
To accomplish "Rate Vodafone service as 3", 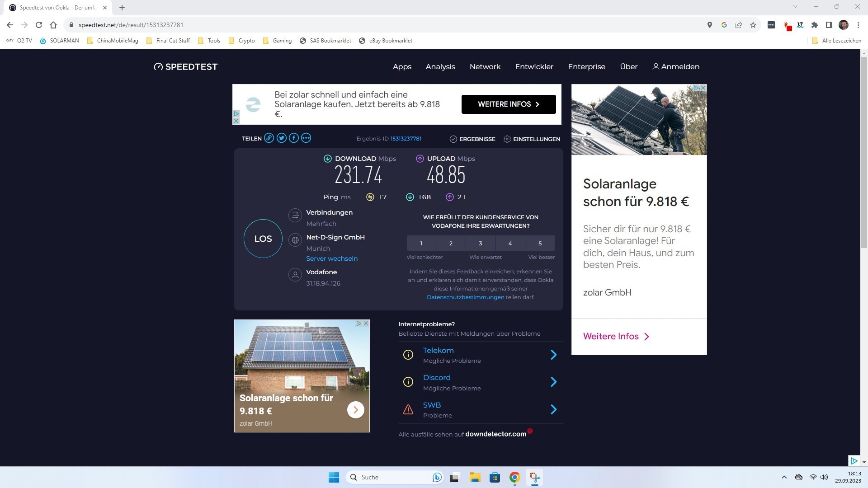I will 481,243.
